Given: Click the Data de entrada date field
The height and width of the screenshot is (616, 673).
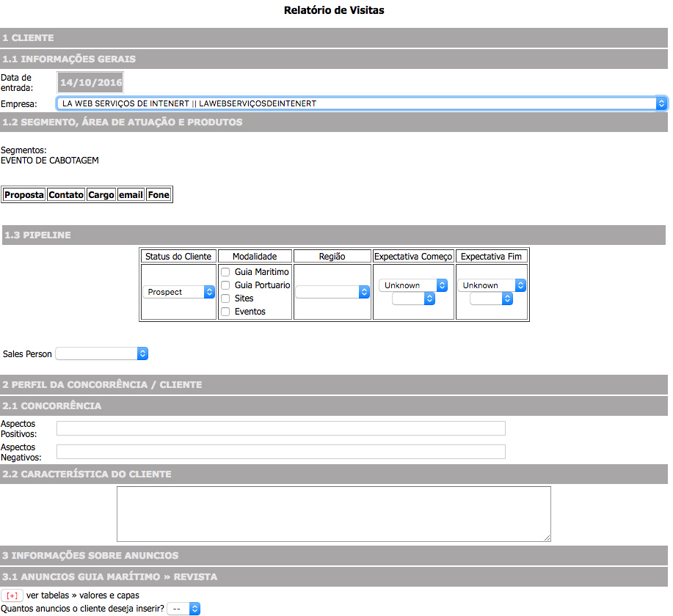Looking at the screenshot, I should [90, 82].
